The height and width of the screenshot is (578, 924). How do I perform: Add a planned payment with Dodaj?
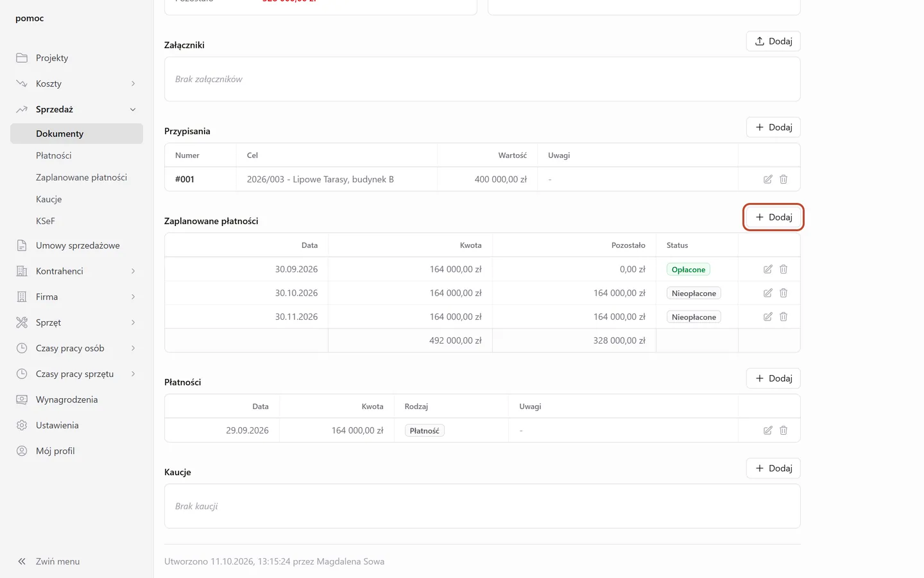[773, 217]
